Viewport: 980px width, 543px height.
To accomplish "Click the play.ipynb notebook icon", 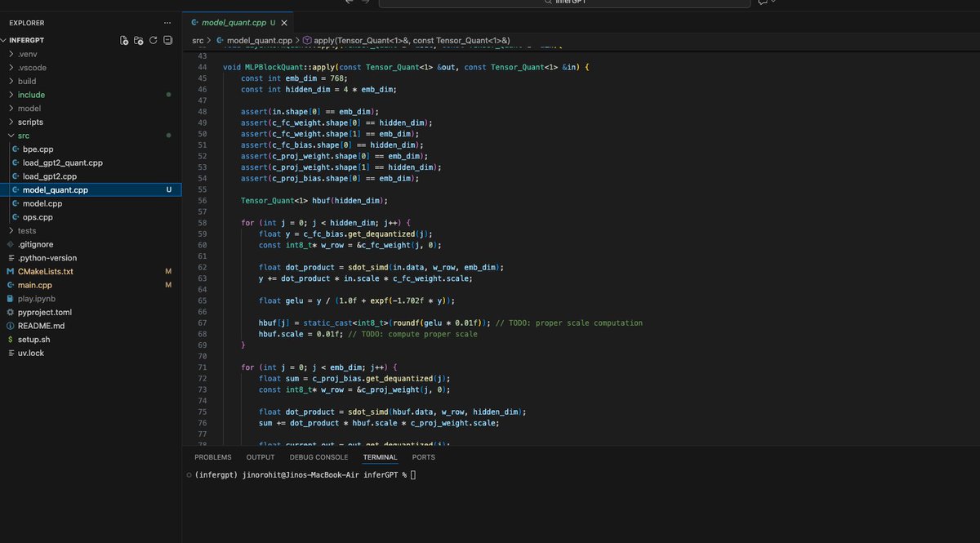I will [x=10, y=299].
